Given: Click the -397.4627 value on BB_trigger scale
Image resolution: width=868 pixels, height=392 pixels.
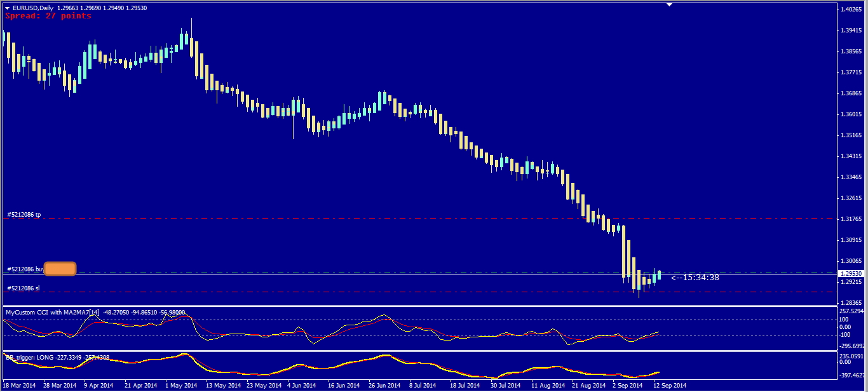Looking at the screenshot, I should click(x=851, y=375).
